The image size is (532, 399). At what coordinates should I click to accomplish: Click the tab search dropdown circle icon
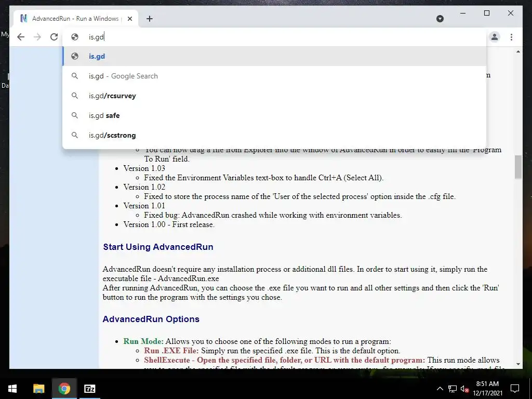click(440, 19)
